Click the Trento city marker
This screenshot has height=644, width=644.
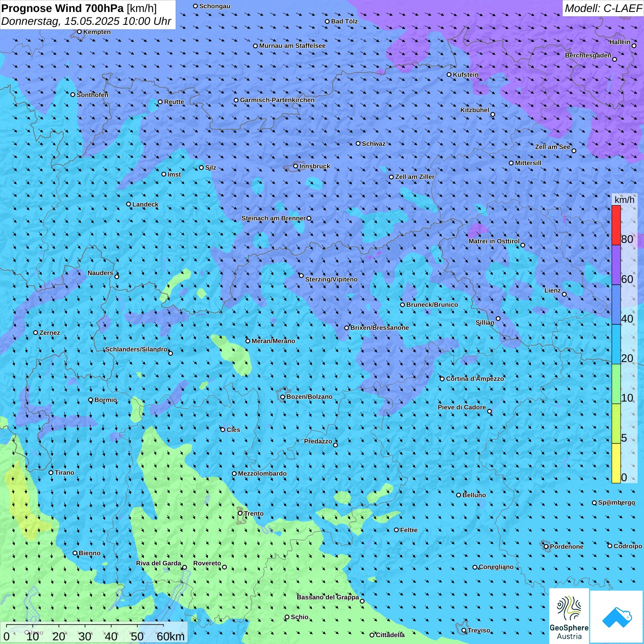point(240,513)
